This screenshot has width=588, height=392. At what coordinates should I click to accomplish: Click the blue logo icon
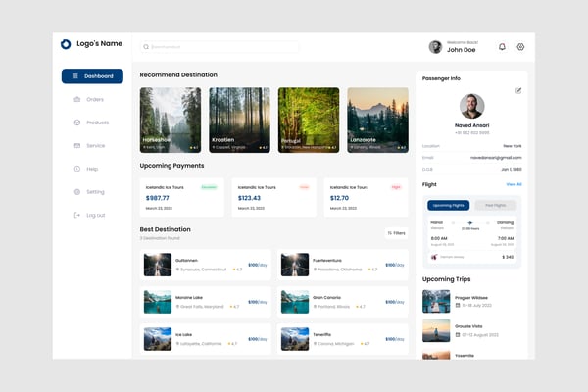point(66,44)
